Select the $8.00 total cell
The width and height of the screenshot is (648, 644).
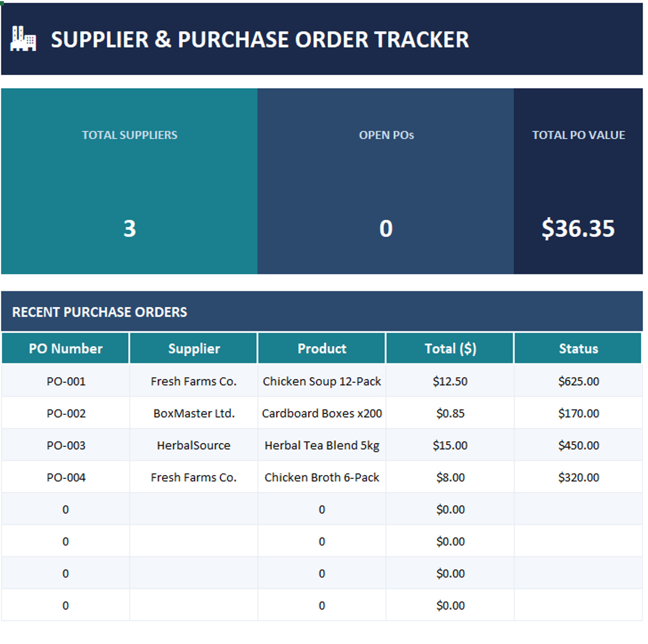pyautogui.click(x=450, y=478)
